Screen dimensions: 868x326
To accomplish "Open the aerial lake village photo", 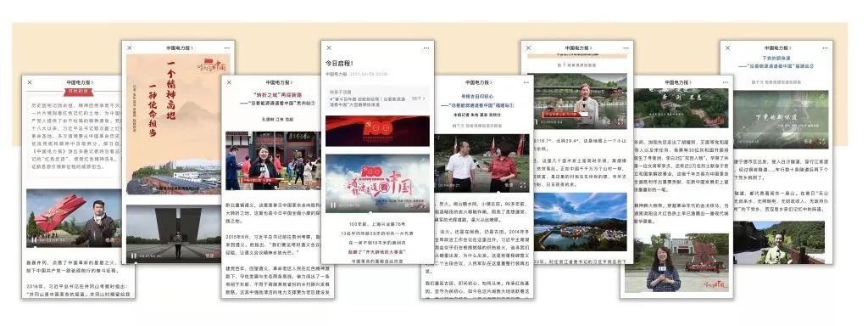I will click(581, 222).
